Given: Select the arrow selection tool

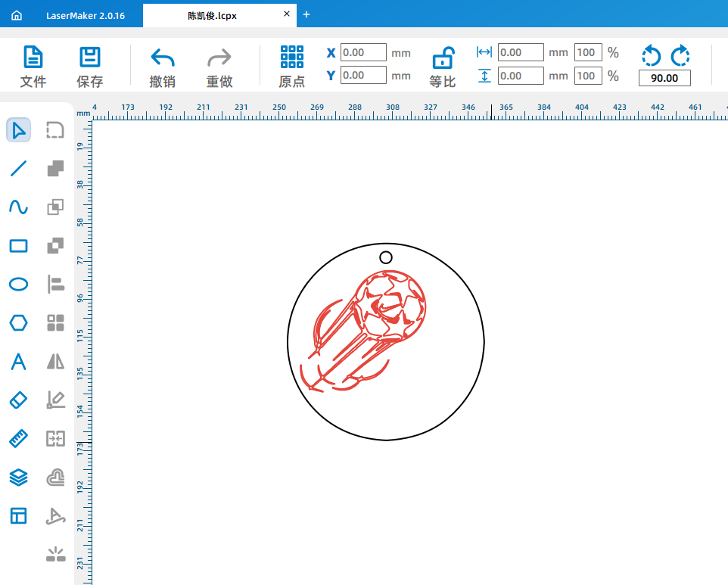Looking at the screenshot, I should pos(18,130).
